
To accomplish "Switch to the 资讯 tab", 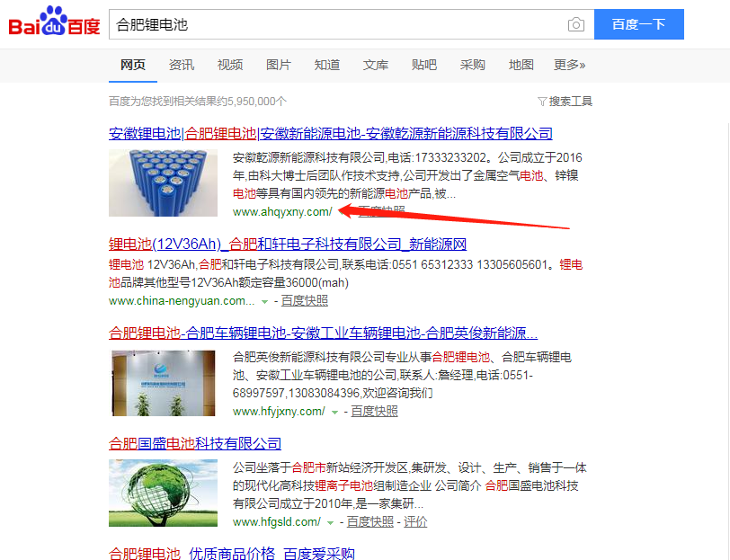I will pos(182,65).
